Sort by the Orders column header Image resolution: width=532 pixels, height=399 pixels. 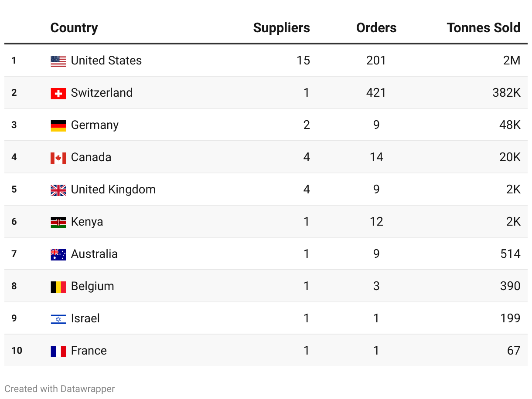pos(376,28)
